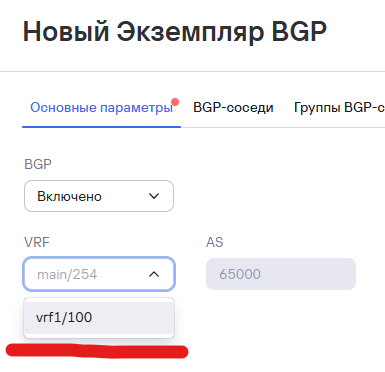Click the AS field label
The height and width of the screenshot is (372, 385).
pyautogui.click(x=215, y=242)
